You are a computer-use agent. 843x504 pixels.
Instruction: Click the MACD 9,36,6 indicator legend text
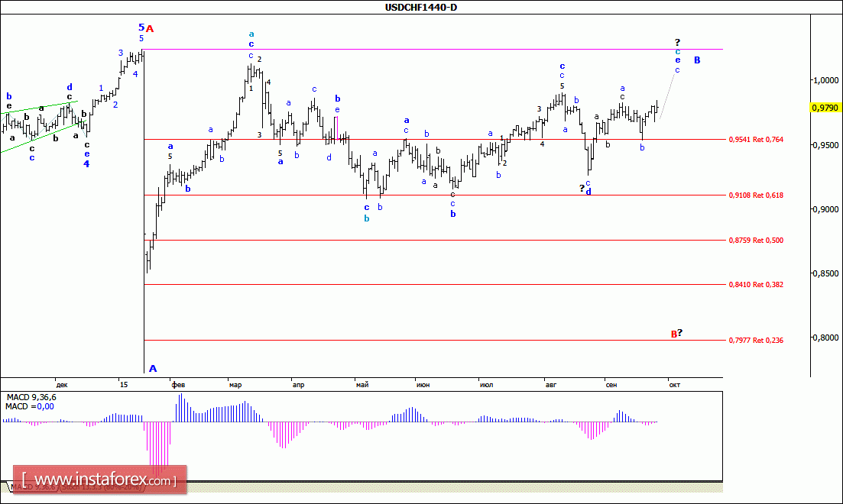(x=31, y=397)
